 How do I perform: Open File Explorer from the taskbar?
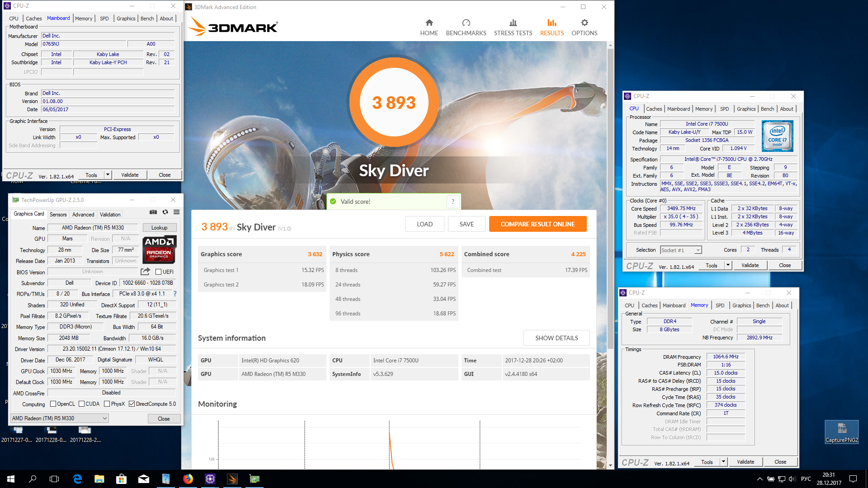tap(99, 479)
